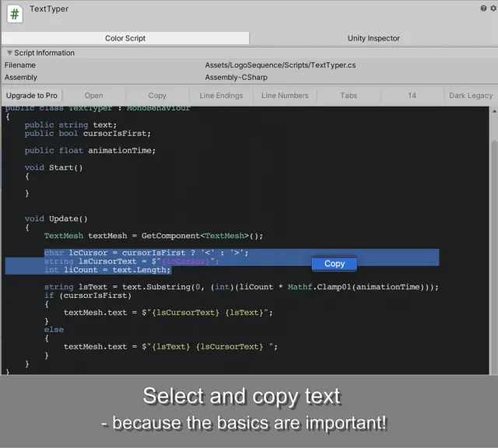
Task: Click the selected 'int liCount' line
Action: click(x=107, y=270)
